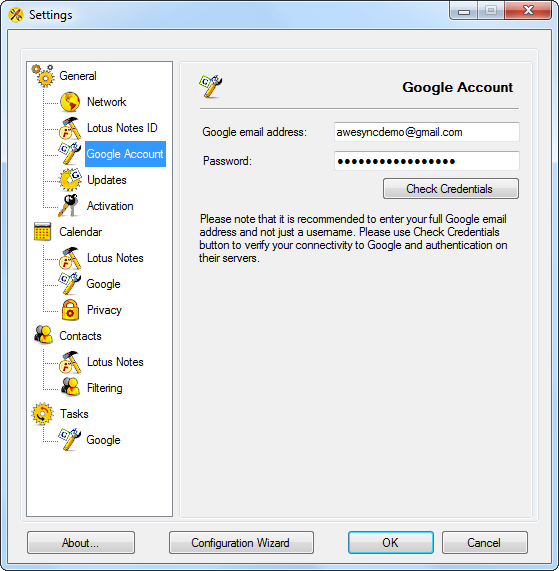Click the Updates gear icon
559x571 pixels.
[70, 180]
